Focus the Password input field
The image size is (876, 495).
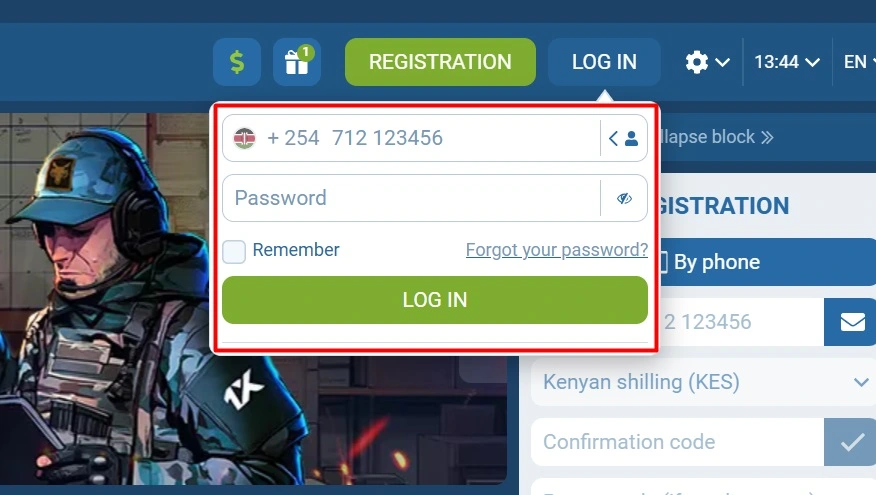tap(411, 198)
